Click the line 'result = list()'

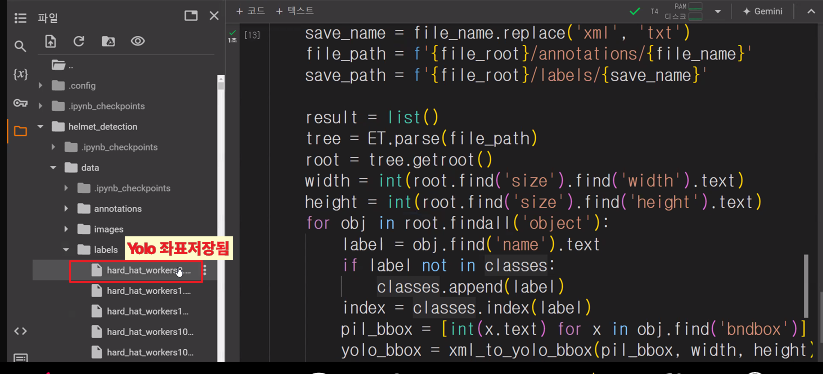pos(372,117)
